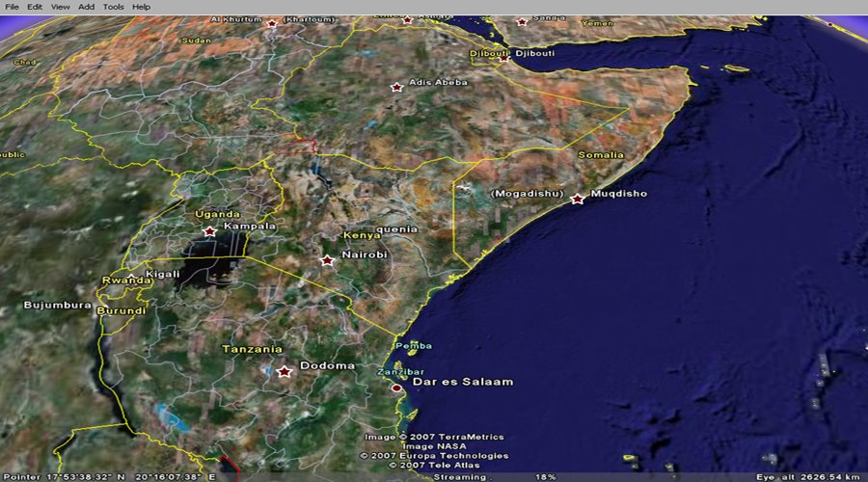Screen dimensions: 868x482
Task: Click the Chad country label
Action: 24,62
